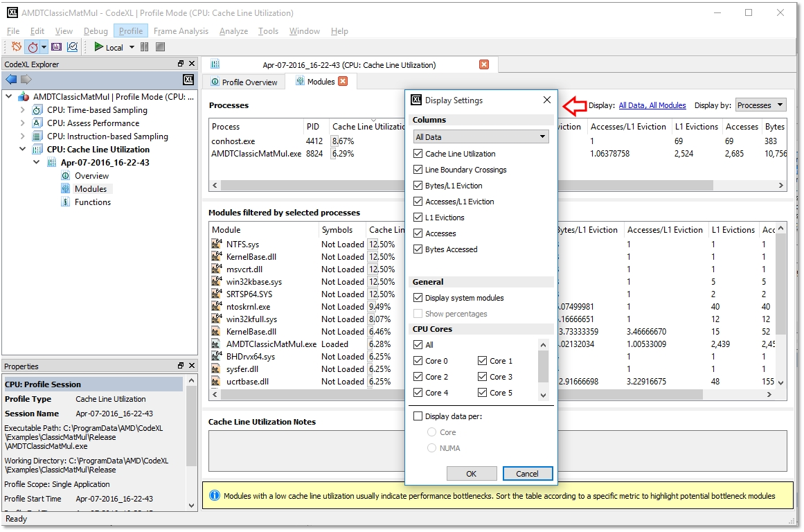This screenshot has height=532, width=804.
Task: Float the Properties panel
Action: (181, 366)
